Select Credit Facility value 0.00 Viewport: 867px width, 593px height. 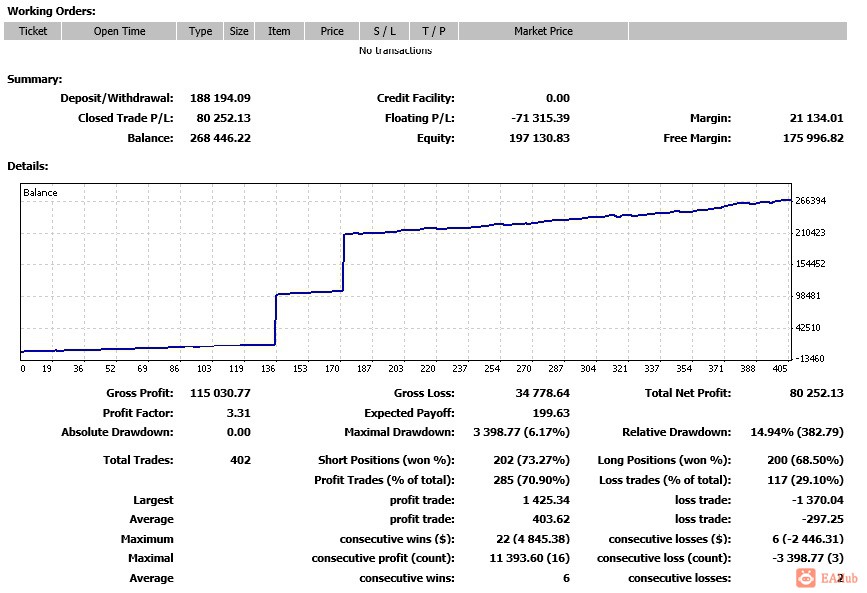point(558,98)
